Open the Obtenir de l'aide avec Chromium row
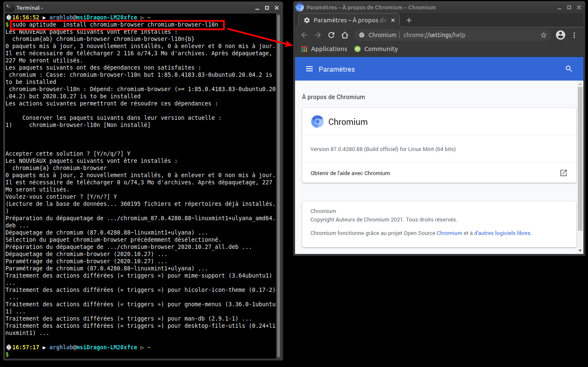Image resolution: width=588 pixels, height=367 pixels. [439, 173]
